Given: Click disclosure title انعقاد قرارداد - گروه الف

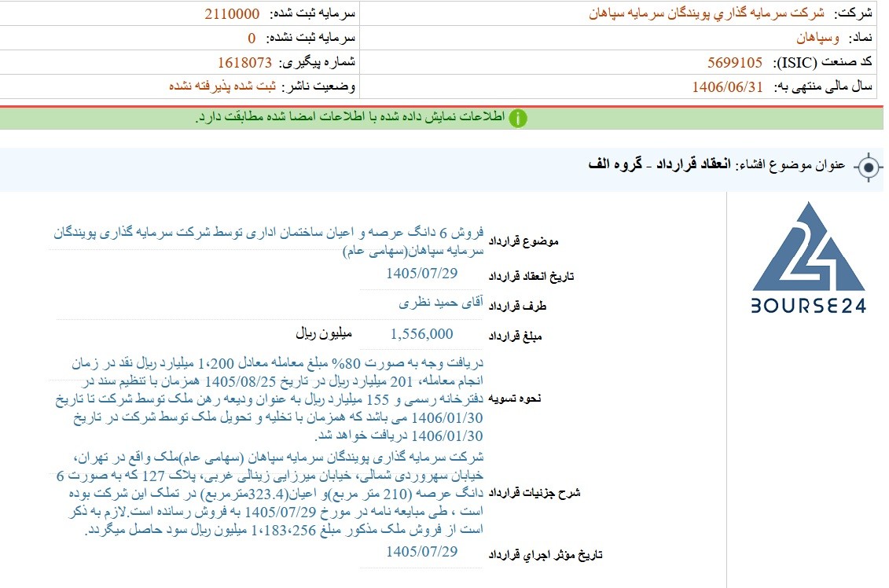Looking at the screenshot, I should point(659,164).
